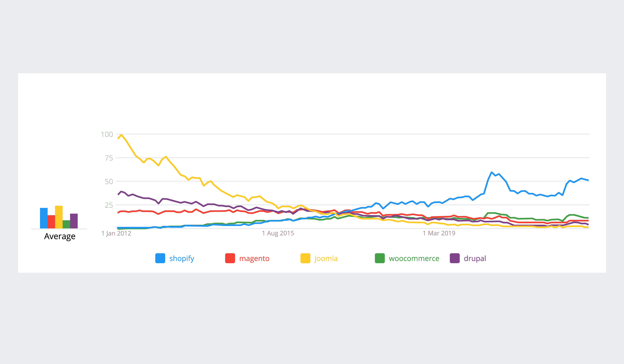Click the 100 value axis label
624x364 pixels.
[x=107, y=135]
